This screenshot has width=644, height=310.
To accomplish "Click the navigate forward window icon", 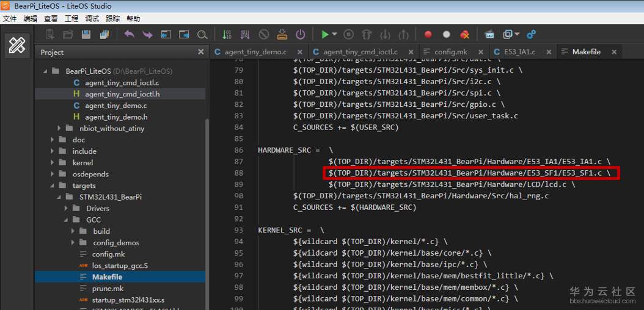I will (x=184, y=35).
